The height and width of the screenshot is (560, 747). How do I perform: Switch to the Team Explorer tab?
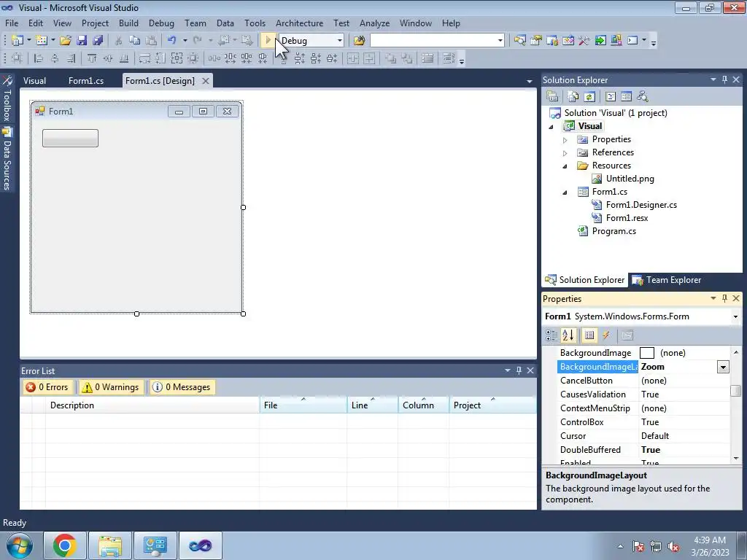(x=666, y=280)
